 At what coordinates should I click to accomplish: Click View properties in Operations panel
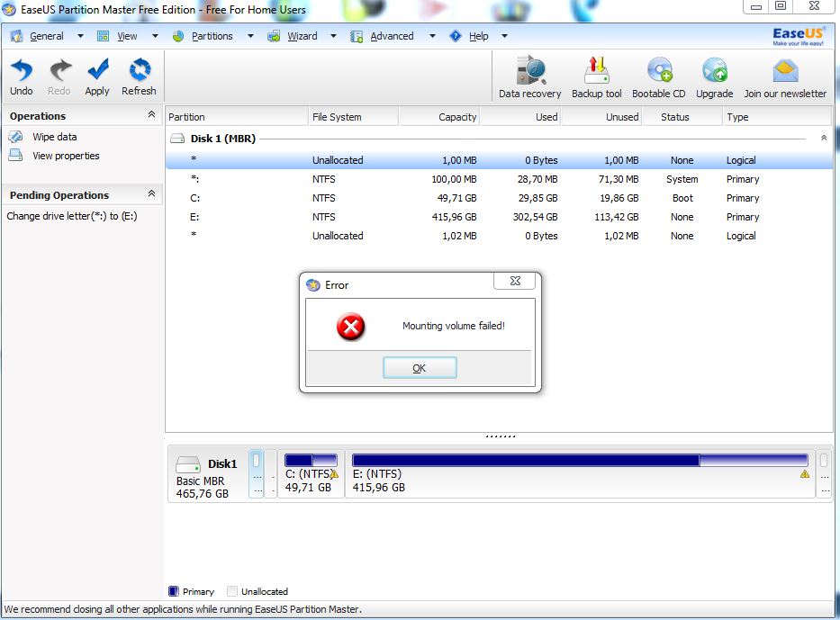[x=66, y=156]
